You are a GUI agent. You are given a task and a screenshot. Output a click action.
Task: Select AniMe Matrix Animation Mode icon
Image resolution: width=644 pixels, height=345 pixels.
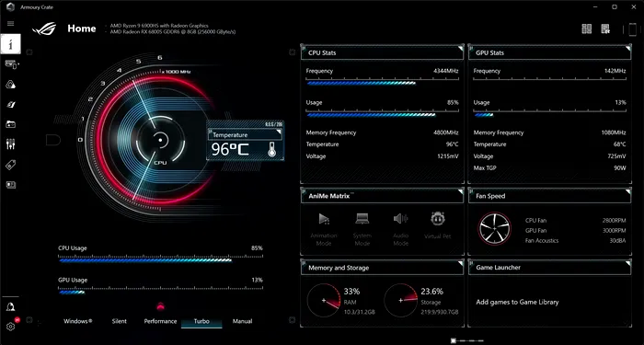[x=324, y=219]
